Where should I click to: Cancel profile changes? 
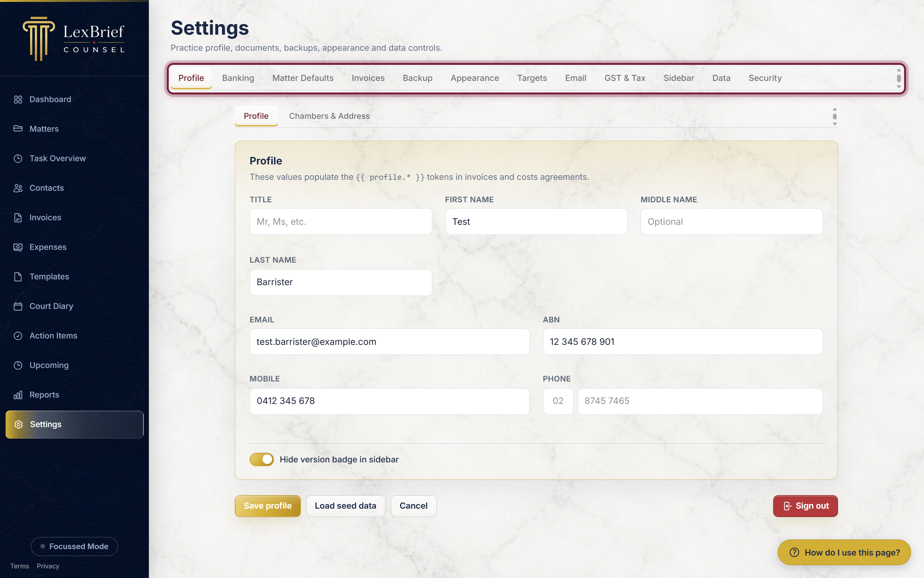click(413, 506)
